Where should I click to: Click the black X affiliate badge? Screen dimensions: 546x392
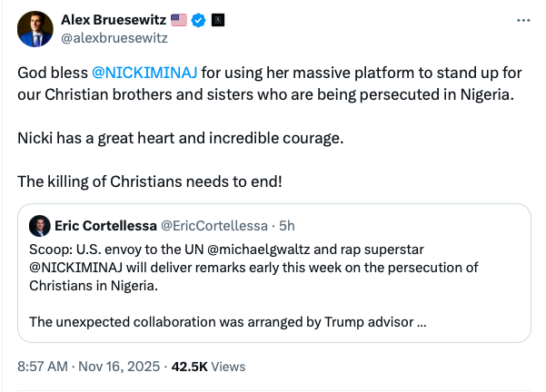tap(215, 20)
